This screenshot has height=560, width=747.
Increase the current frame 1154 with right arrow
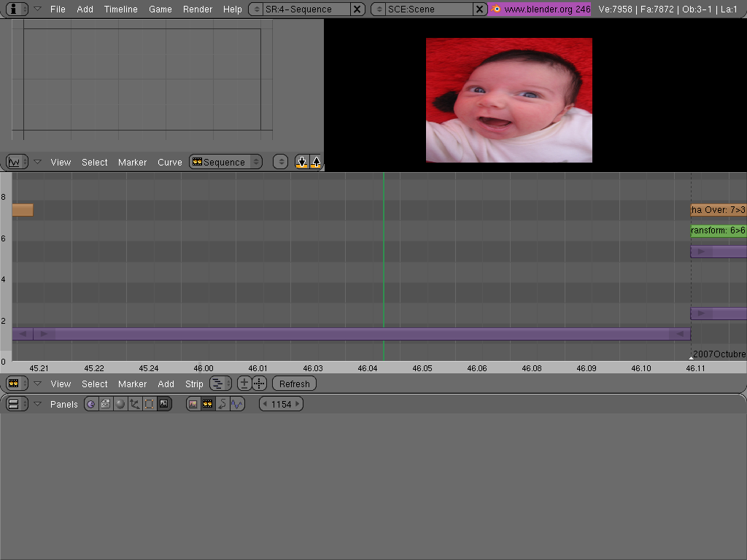298,404
